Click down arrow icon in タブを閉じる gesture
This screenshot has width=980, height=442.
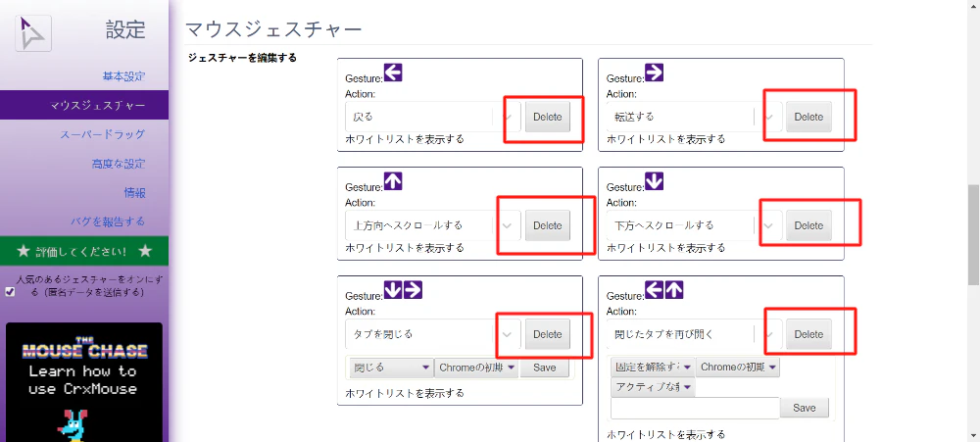coord(393,290)
